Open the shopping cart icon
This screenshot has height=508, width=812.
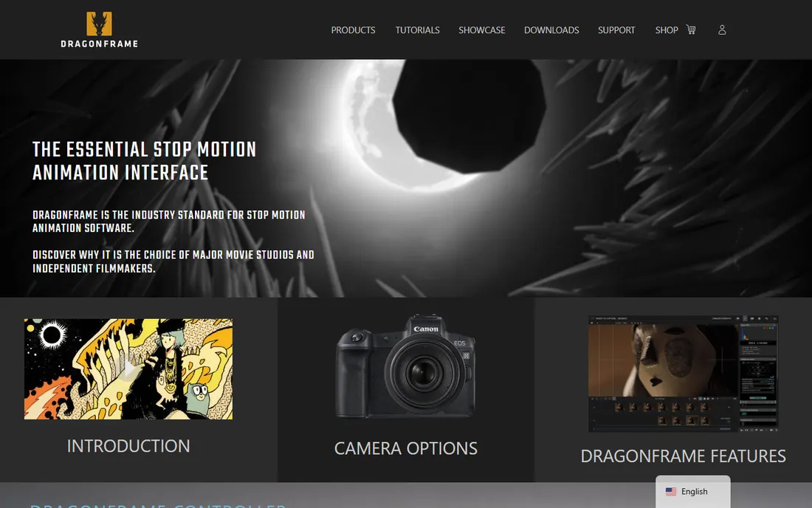[691, 30]
